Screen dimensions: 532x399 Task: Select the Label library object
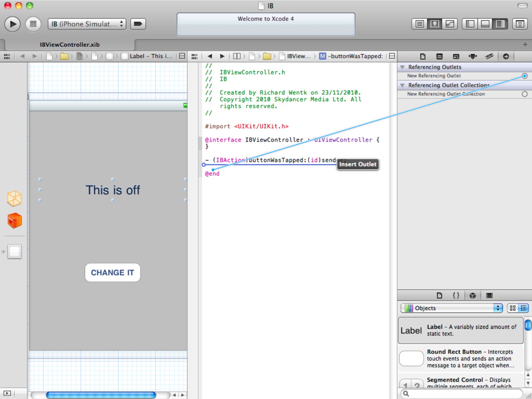[461, 330]
